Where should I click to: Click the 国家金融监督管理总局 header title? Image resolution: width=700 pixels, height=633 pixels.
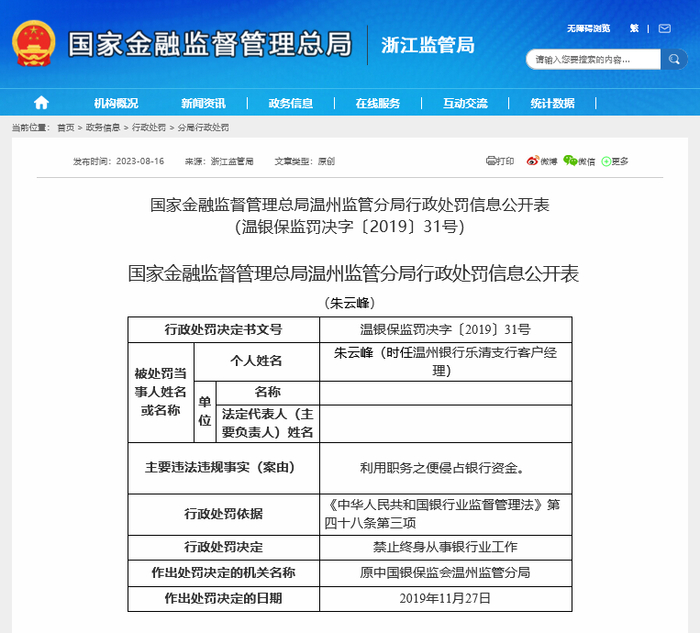(x=210, y=44)
